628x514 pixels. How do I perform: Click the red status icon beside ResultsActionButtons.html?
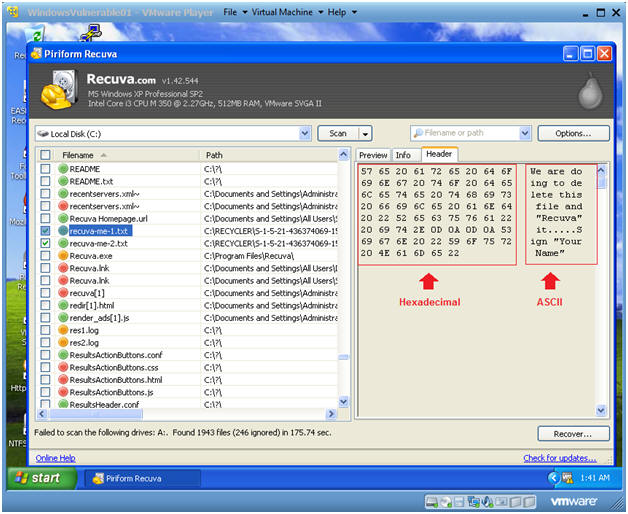(63, 380)
